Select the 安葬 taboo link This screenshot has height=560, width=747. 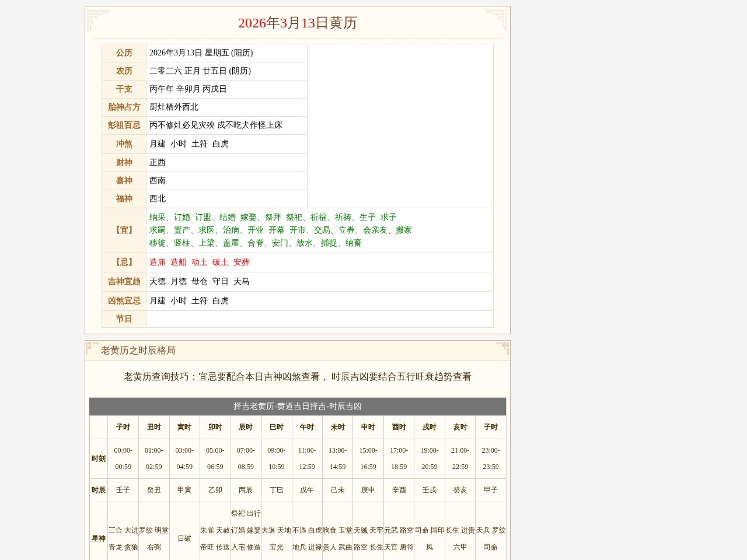242,262
